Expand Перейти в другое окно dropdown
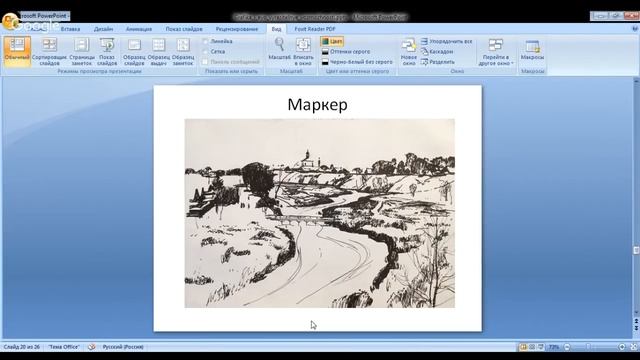The width and height of the screenshot is (640, 360). point(496,51)
